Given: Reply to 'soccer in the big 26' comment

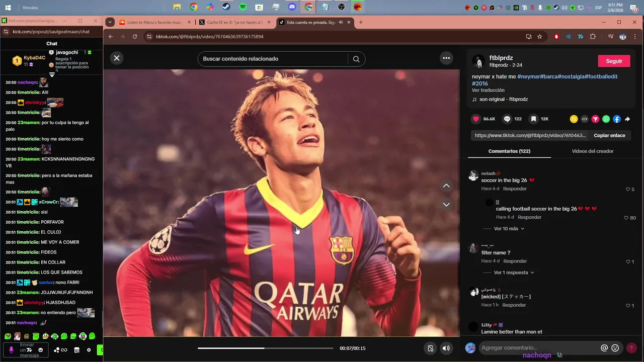Looking at the screenshot, I should (515, 189).
